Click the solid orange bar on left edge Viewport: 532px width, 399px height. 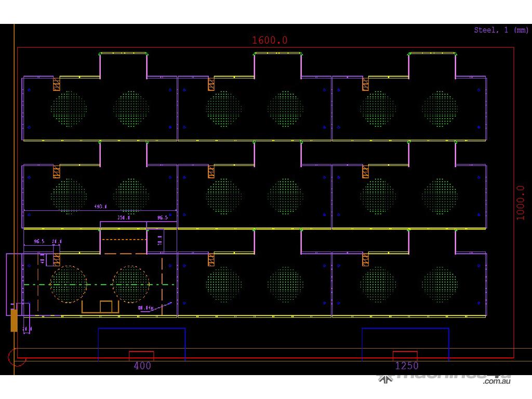[14, 320]
